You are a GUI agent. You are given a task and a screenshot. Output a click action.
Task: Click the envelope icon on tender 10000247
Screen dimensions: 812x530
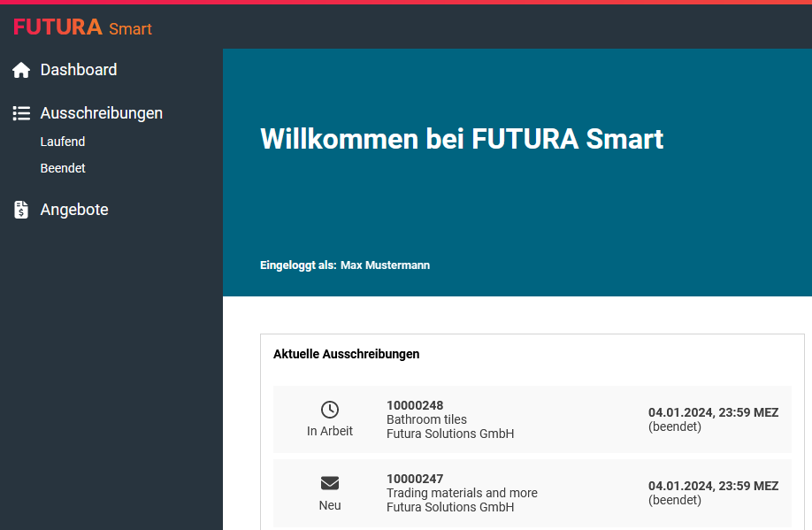pyautogui.click(x=330, y=483)
